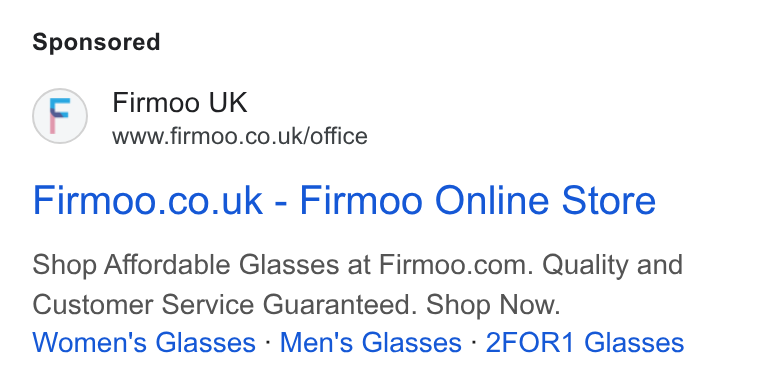
Task: Click the Sponsored label
Action: point(96,42)
